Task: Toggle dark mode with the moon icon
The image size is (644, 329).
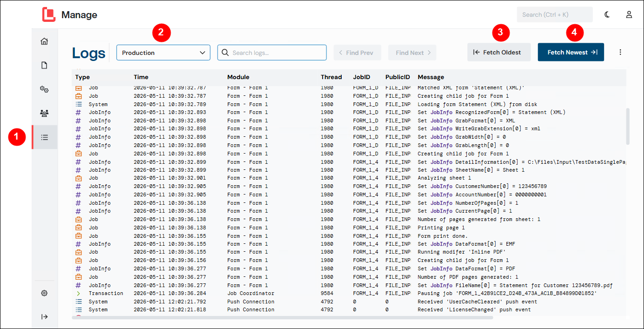Action: tap(607, 14)
